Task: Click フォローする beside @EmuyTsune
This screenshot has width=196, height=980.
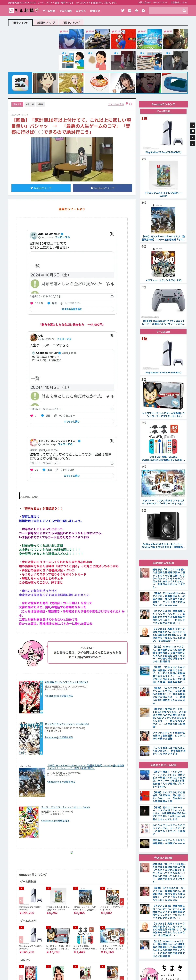Action: (x=64, y=339)
